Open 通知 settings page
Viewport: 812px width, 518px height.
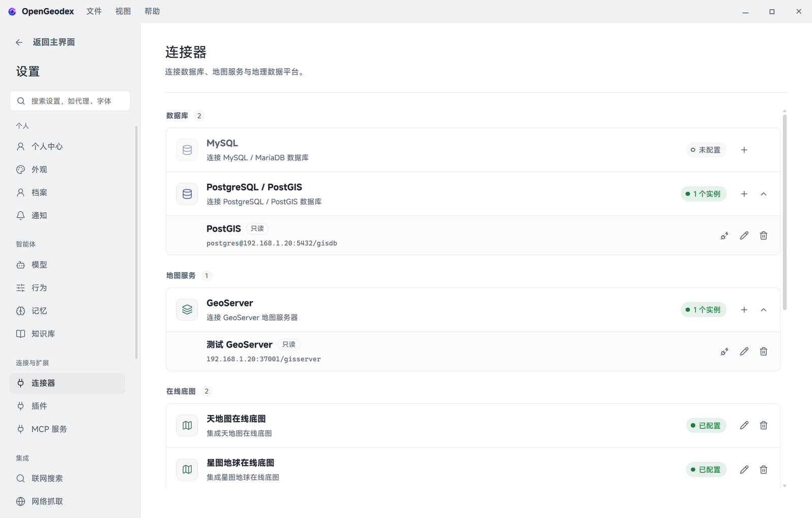point(67,216)
